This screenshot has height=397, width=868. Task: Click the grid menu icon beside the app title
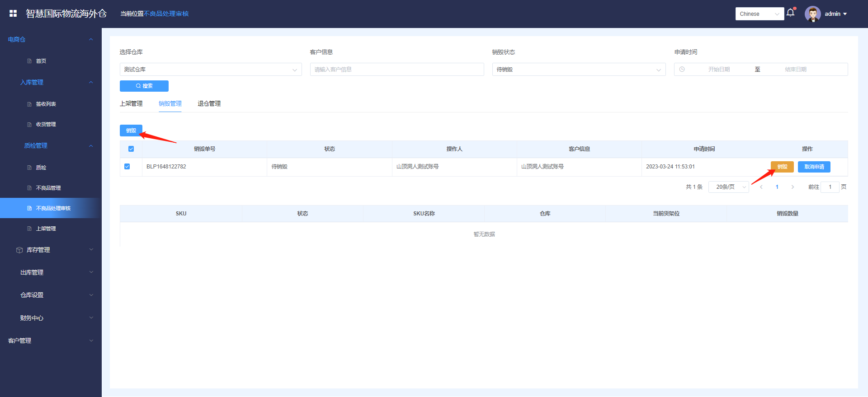click(13, 14)
